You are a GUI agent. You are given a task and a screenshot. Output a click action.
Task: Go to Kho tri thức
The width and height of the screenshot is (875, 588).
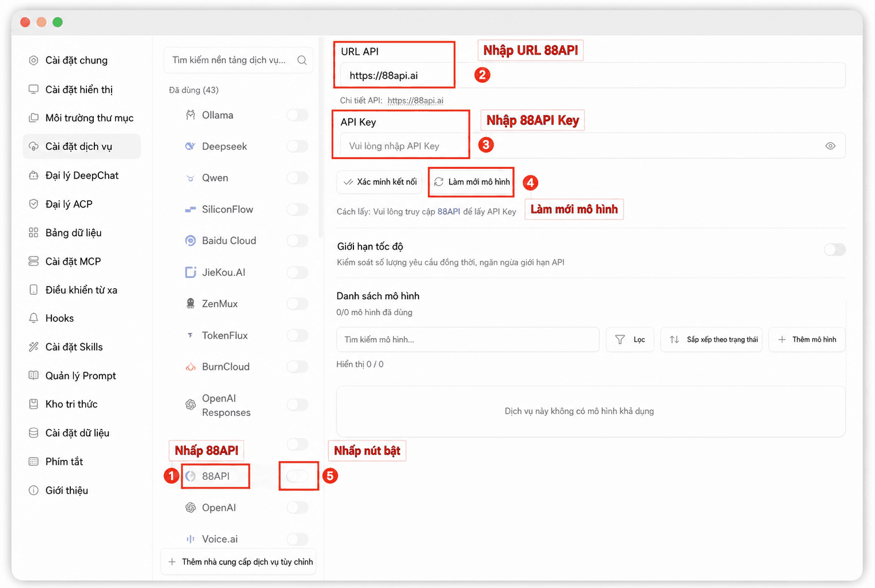click(x=82, y=404)
